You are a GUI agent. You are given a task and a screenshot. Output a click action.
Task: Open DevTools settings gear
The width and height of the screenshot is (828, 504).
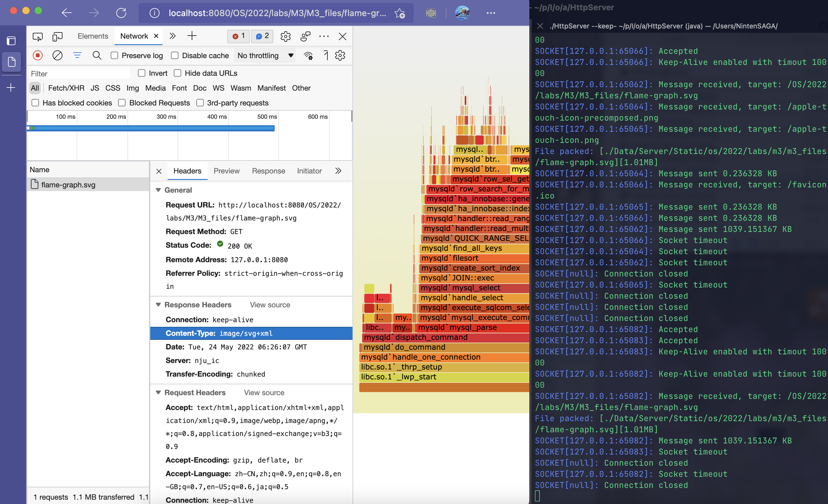coord(285,36)
